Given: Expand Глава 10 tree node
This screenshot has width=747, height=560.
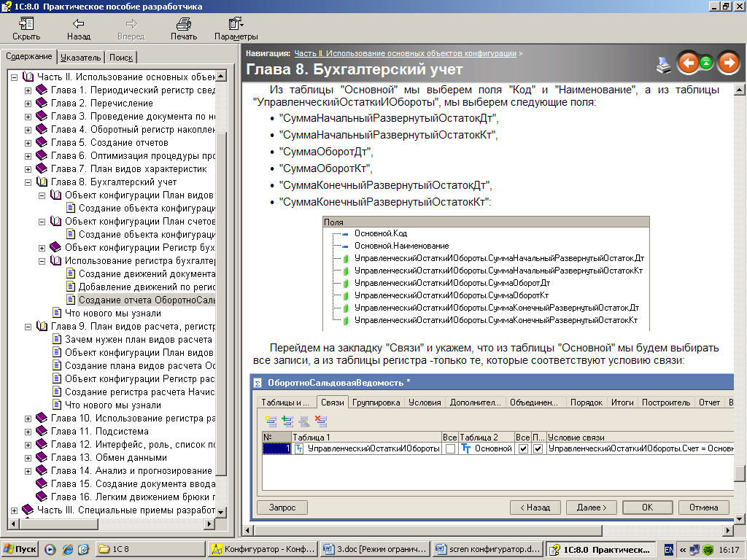Looking at the screenshot, I should (28, 419).
